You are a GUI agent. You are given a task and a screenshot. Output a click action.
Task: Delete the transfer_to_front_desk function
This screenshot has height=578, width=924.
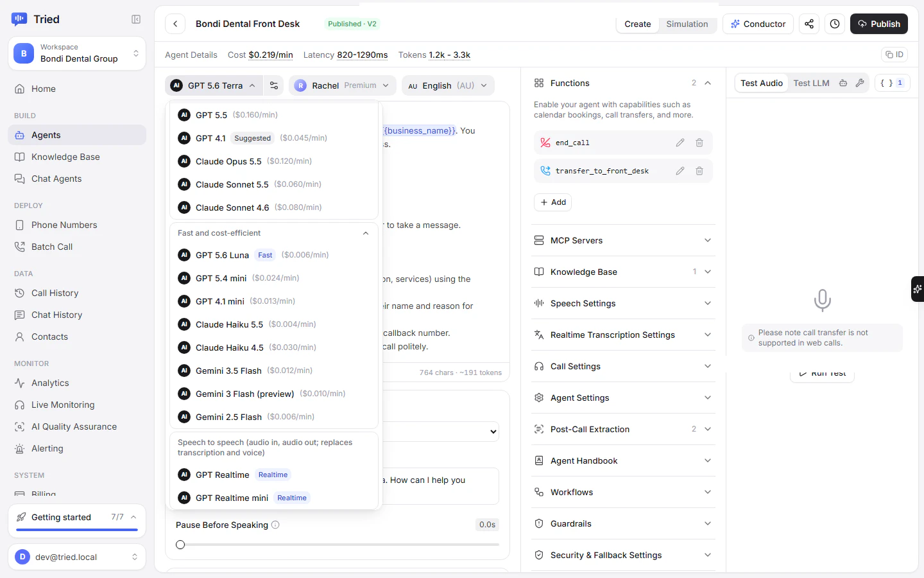click(699, 171)
